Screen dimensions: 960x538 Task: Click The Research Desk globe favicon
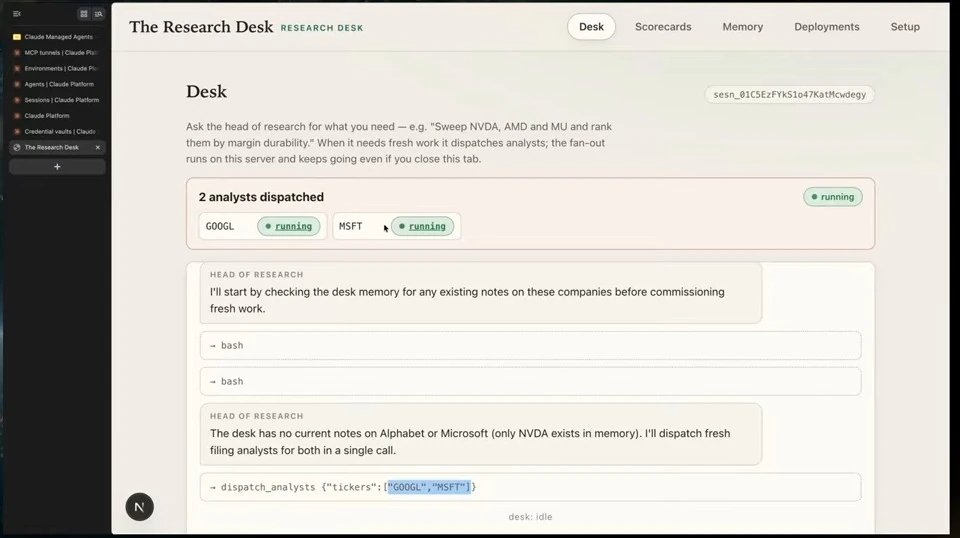(17, 148)
